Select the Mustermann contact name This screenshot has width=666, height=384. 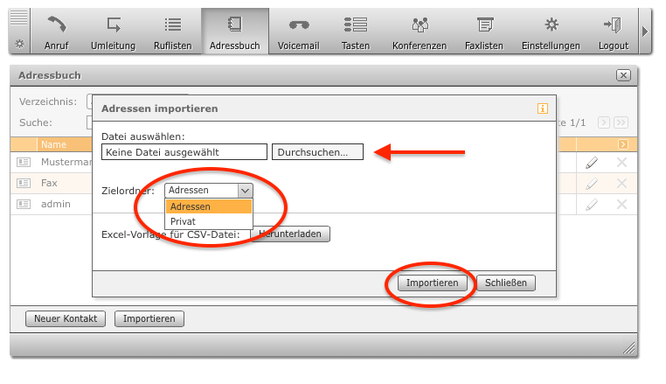66,162
